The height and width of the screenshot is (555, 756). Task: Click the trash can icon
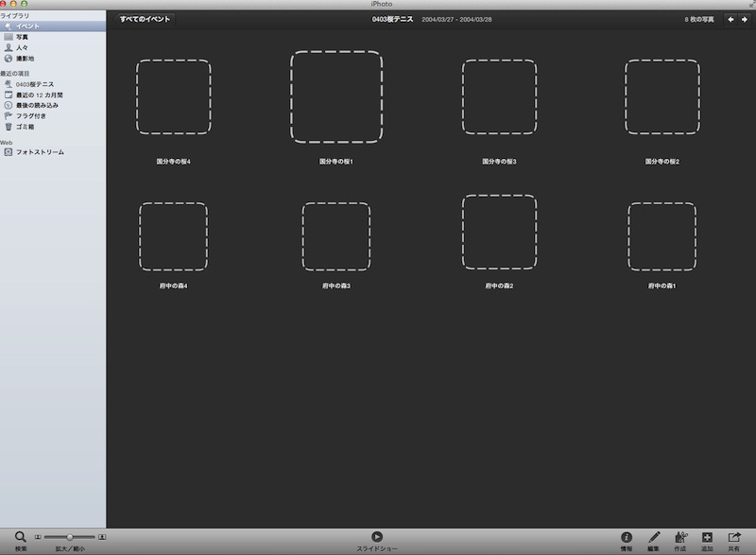9,127
